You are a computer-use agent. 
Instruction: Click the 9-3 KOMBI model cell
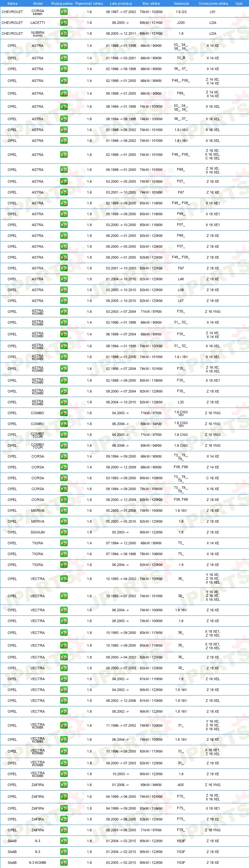[x=38, y=863]
